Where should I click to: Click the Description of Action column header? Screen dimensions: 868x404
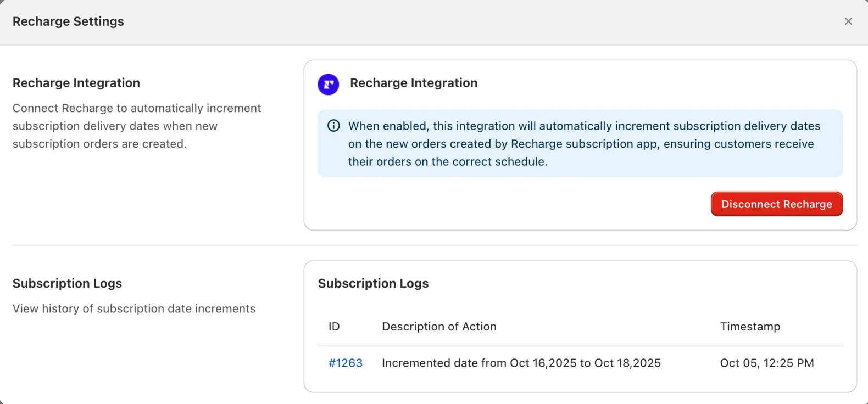(439, 327)
